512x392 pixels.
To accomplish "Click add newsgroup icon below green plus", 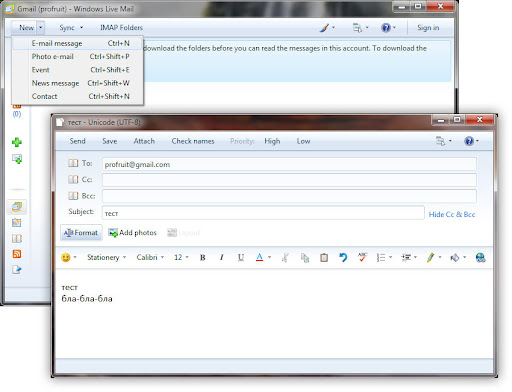I will pos(17,159).
